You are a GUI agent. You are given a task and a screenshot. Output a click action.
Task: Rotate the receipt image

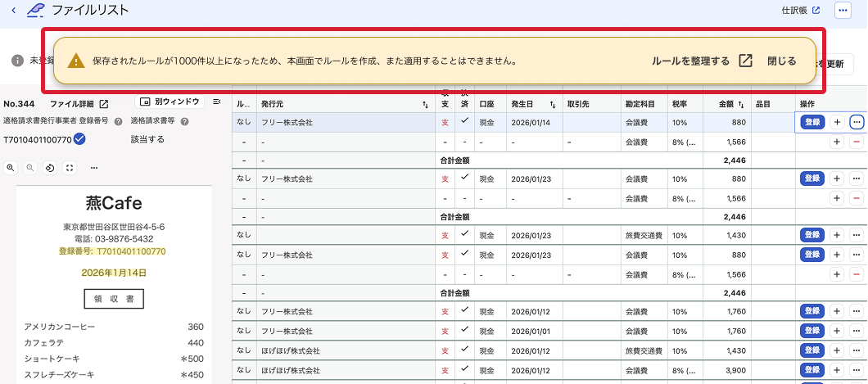[50, 168]
